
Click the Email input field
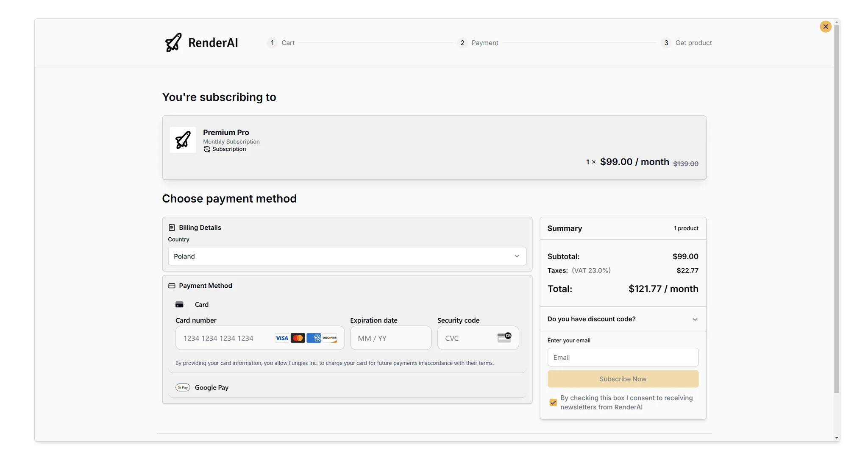(623, 357)
